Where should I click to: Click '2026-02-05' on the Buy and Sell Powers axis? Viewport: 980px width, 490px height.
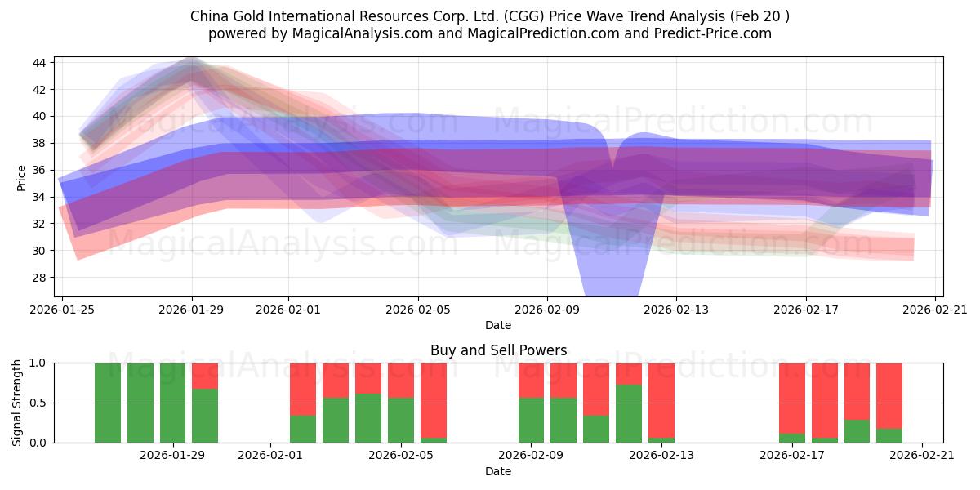(x=400, y=455)
